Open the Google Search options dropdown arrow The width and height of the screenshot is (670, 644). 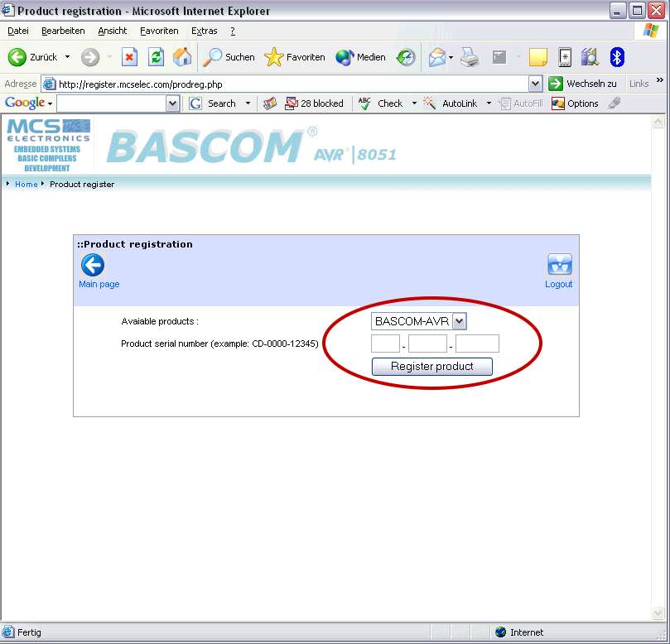[248, 103]
